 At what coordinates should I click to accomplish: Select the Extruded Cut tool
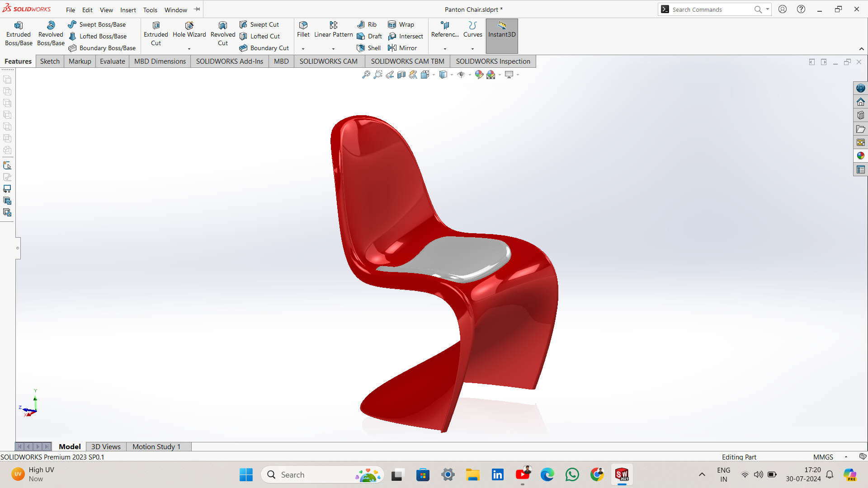[156, 33]
